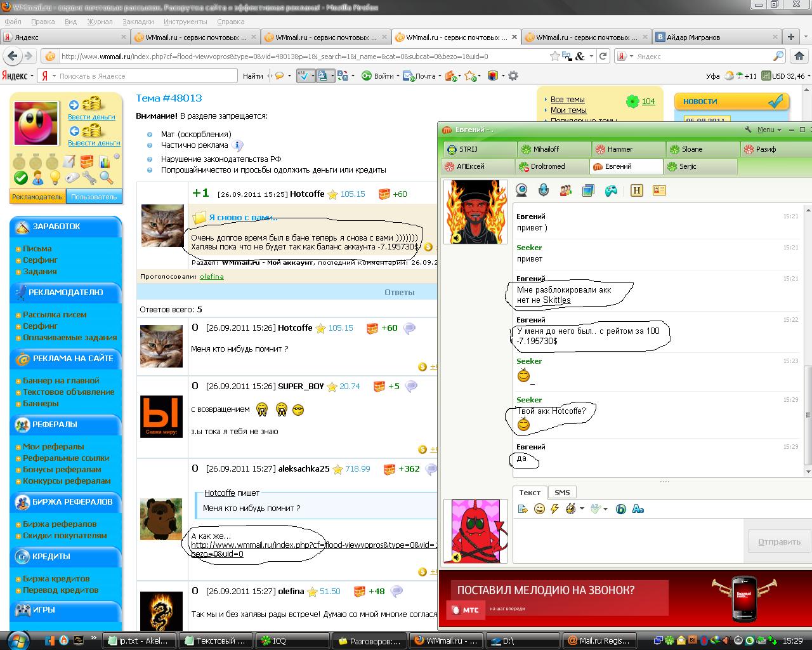The height and width of the screenshot is (650, 812).
Task: Switch to the SMS tab in ICQ
Action: 562,492
